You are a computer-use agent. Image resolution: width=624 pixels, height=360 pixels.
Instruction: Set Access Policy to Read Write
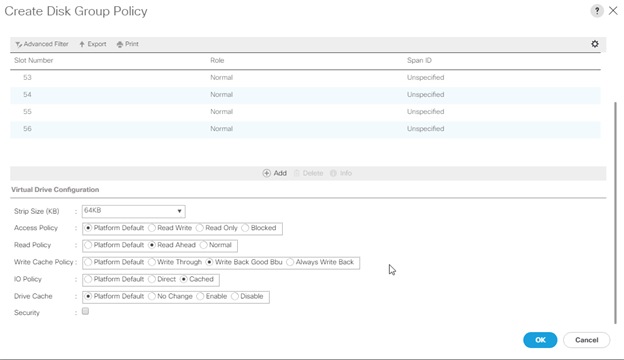point(152,228)
